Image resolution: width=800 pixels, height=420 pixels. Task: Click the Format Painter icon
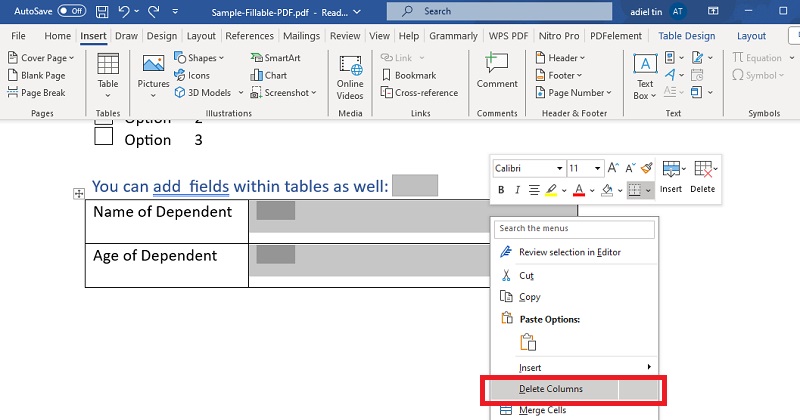[x=646, y=168]
